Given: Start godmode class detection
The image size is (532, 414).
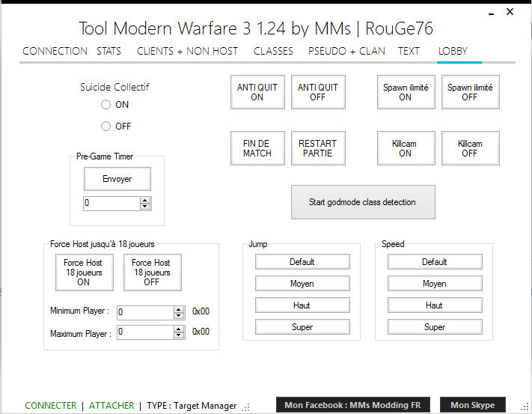Looking at the screenshot, I should click(363, 202).
